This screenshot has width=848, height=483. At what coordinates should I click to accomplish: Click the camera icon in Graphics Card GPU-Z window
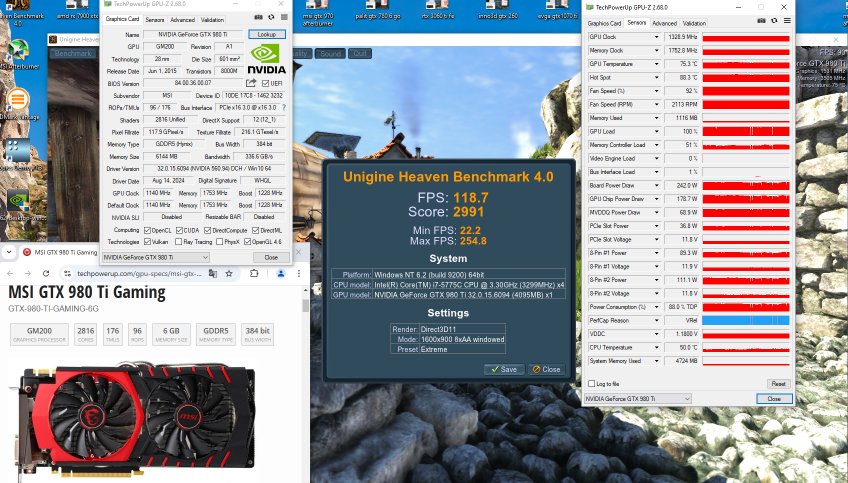point(259,17)
